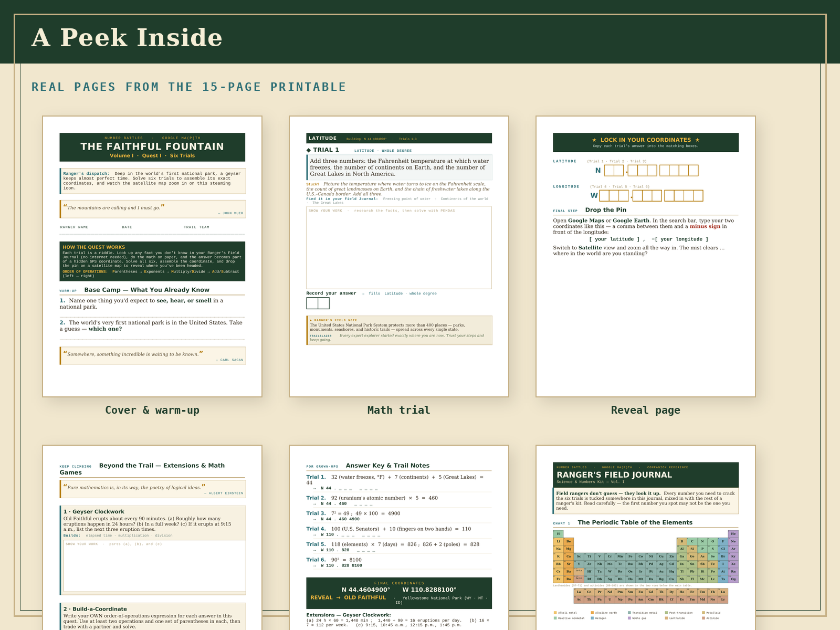Image resolution: width=840 pixels, height=630 pixels.
Task: Click the Carl Sagan quote box
Action: [x=153, y=355]
